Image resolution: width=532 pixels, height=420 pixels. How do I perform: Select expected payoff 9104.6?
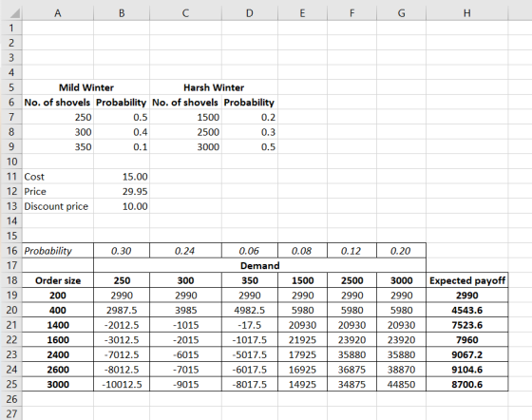(x=466, y=370)
